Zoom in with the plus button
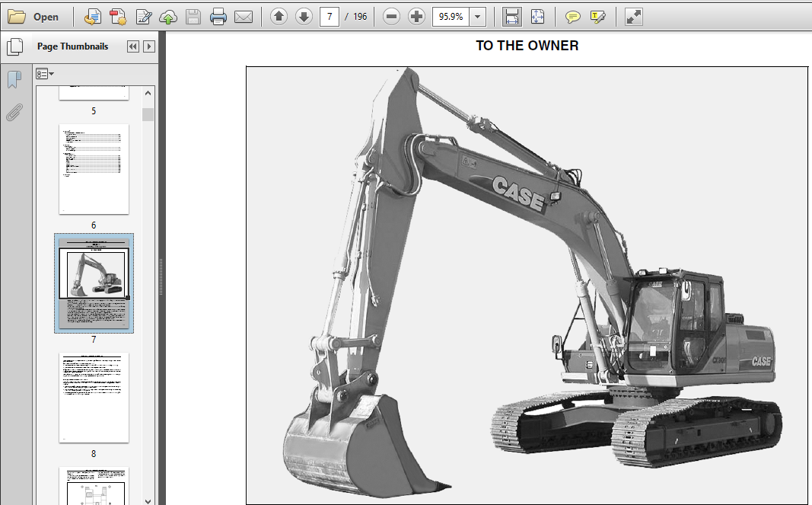Viewport: 812px width, 505px height. 416,17
